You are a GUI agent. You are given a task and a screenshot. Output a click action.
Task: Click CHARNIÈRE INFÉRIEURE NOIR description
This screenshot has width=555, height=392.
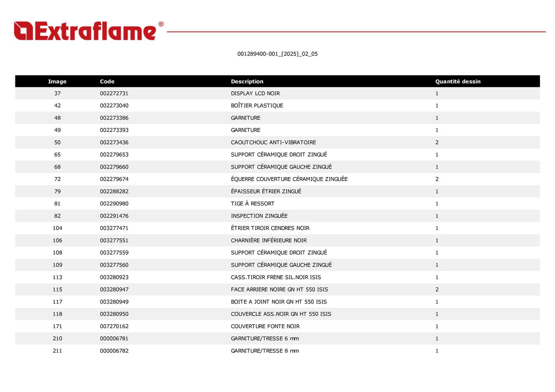click(x=268, y=240)
